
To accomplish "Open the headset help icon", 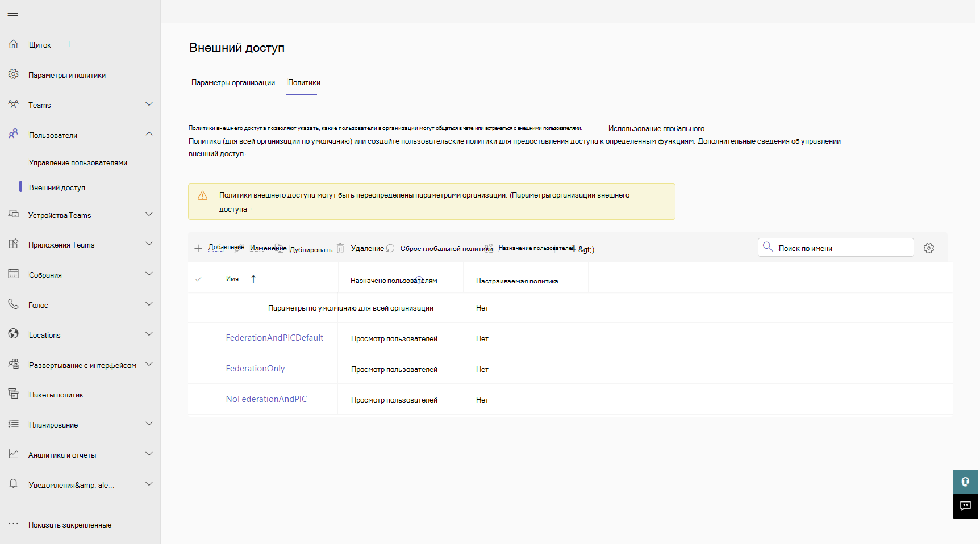I will pos(965,482).
